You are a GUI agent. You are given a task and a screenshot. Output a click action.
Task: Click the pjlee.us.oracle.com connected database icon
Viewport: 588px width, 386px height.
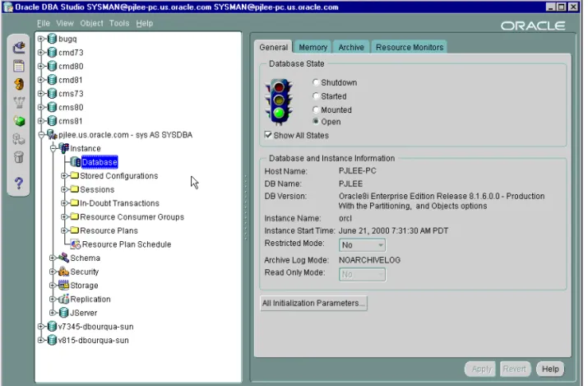[x=52, y=135]
